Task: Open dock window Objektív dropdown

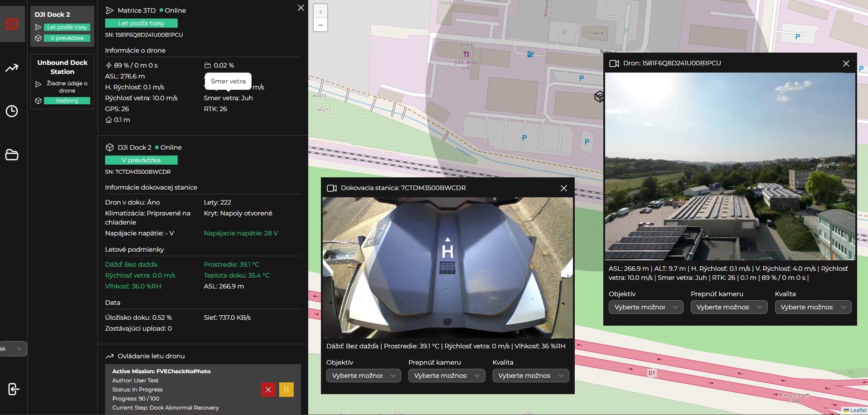Action: pyautogui.click(x=364, y=376)
